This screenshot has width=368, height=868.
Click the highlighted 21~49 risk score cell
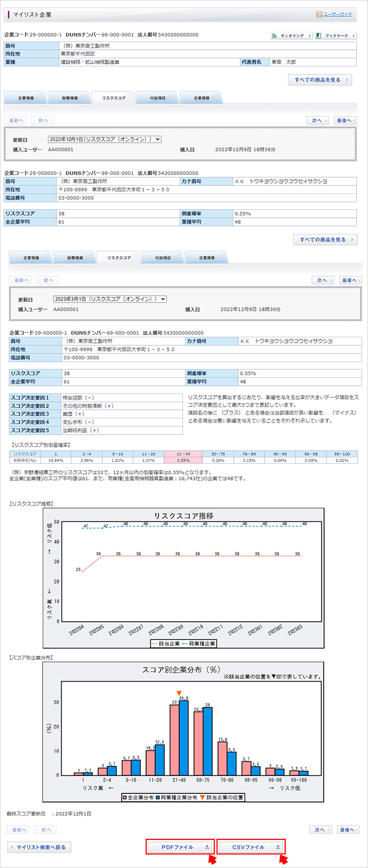click(x=183, y=454)
